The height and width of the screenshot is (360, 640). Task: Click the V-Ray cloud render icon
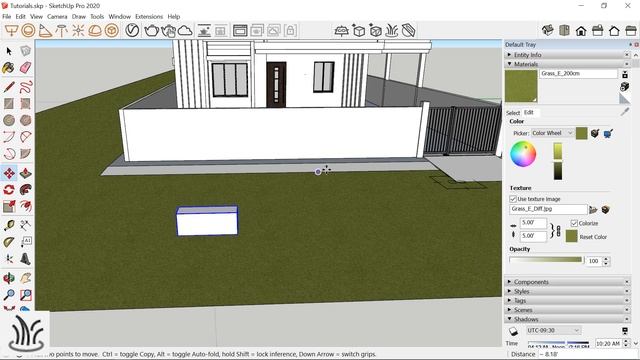click(x=185, y=31)
